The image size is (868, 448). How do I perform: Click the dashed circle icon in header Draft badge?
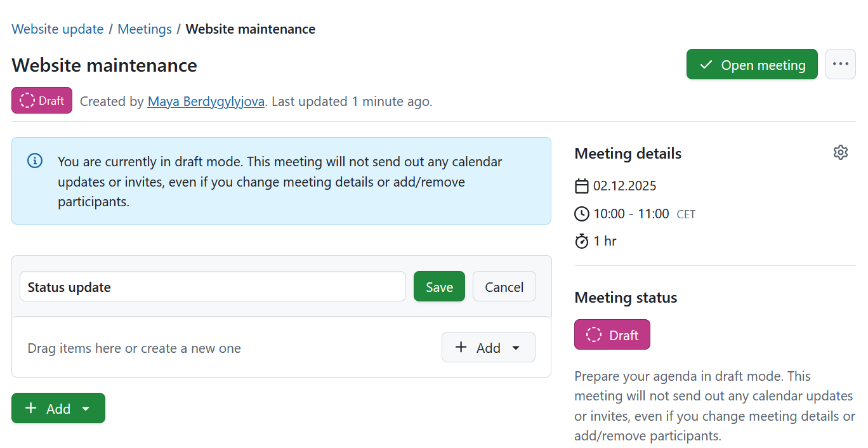pyautogui.click(x=27, y=100)
